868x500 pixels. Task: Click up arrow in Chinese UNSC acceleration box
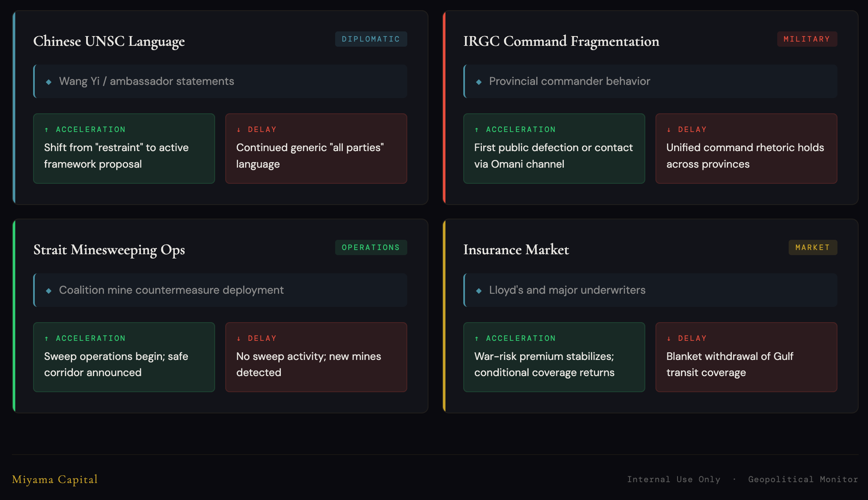click(x=47, y=130)
